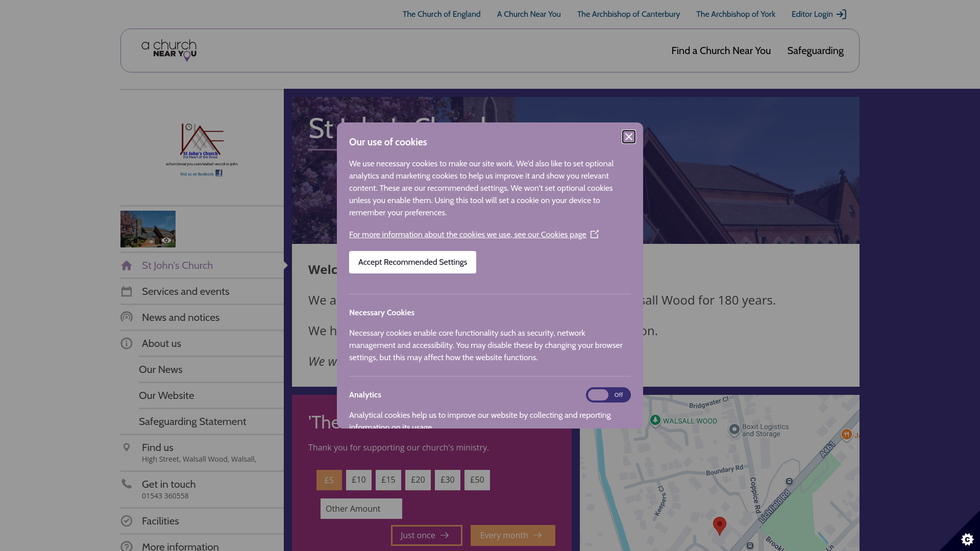The height and width of the screenshot is (551, 980).
Task: Select the £20 donation amount
Action: [418, 480]
